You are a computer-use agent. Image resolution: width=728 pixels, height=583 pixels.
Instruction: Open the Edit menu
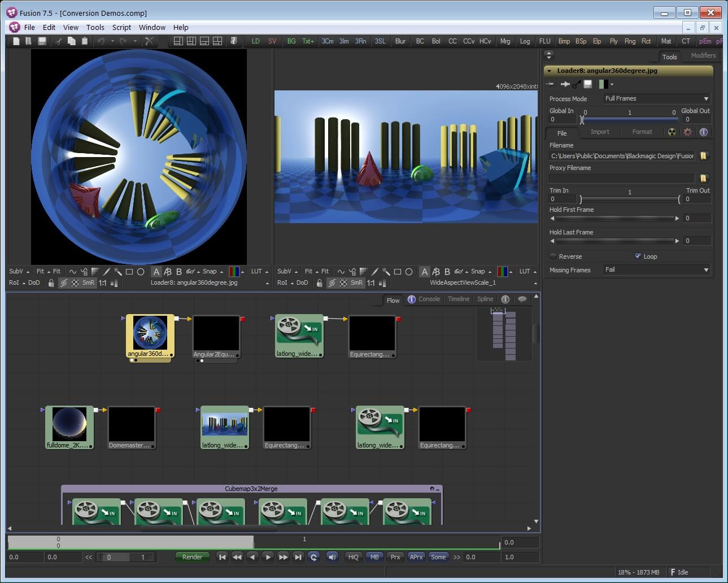(49, 27)
